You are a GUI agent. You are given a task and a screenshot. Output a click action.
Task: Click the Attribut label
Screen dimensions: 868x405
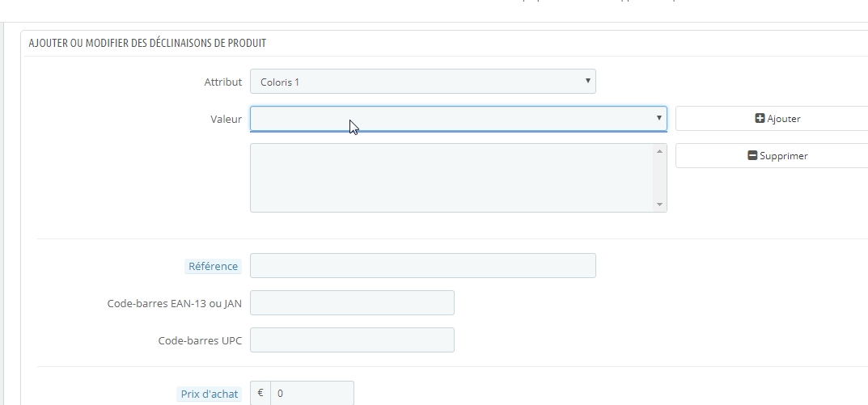click(223, 82)
